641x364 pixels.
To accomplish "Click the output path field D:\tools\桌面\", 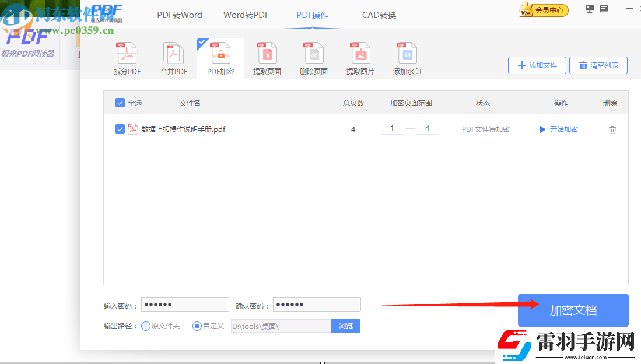I will click(281, 326).
